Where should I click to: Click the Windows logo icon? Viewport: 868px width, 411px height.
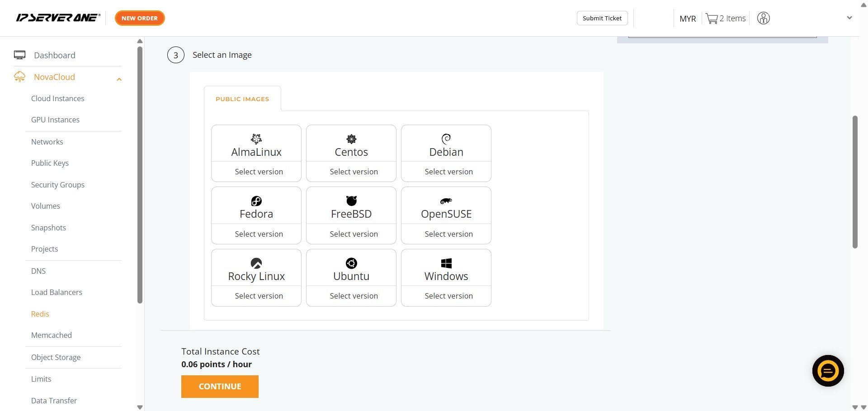coord(446,263)
